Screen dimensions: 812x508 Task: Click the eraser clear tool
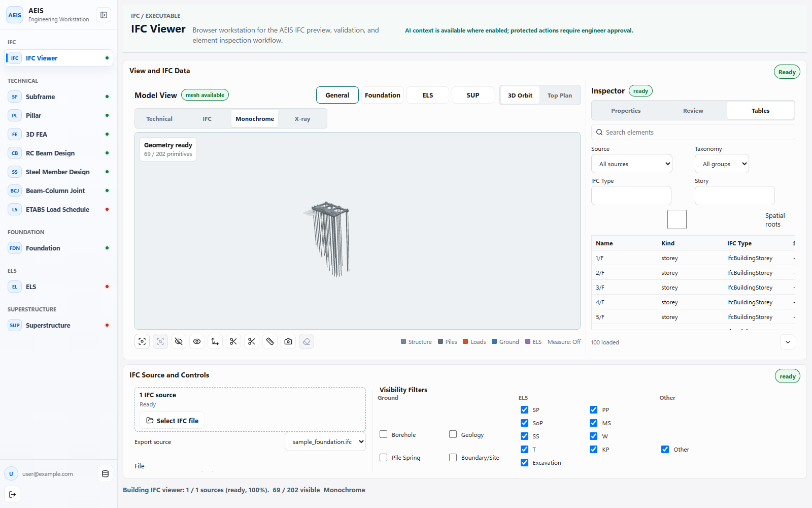[x=307, y=341]
